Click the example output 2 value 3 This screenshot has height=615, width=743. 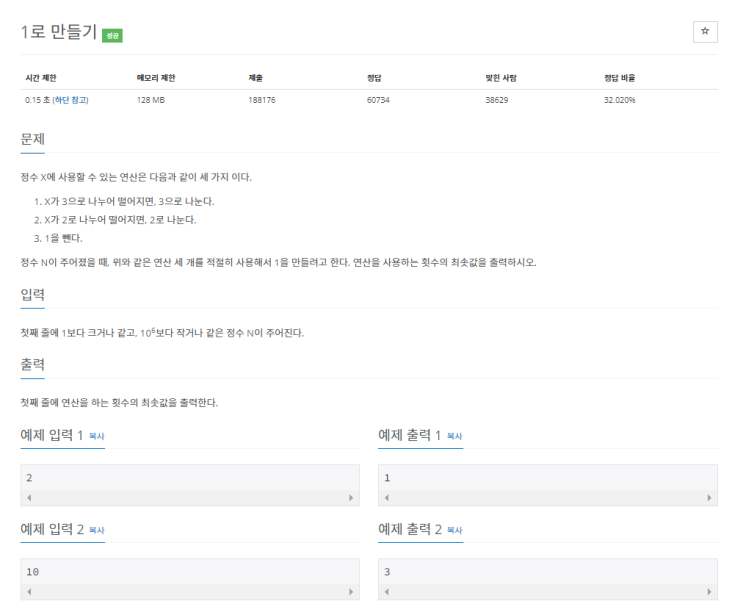pyautogui.click(x=387, y=572)
